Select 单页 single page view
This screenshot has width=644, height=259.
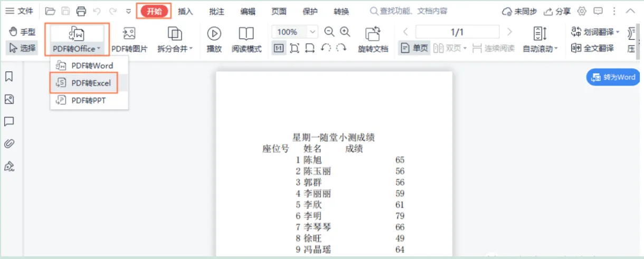click(x=414, y=48)
